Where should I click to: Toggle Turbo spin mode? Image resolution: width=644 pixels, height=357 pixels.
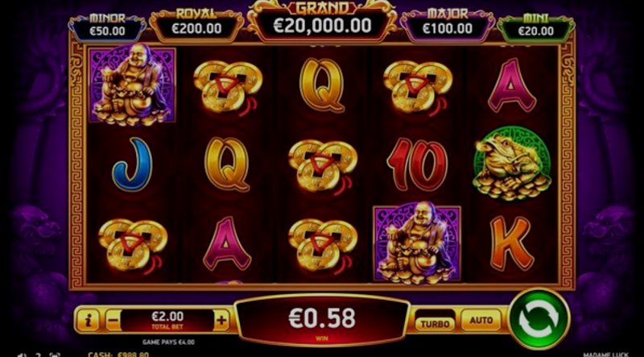(x=435, y=324)
